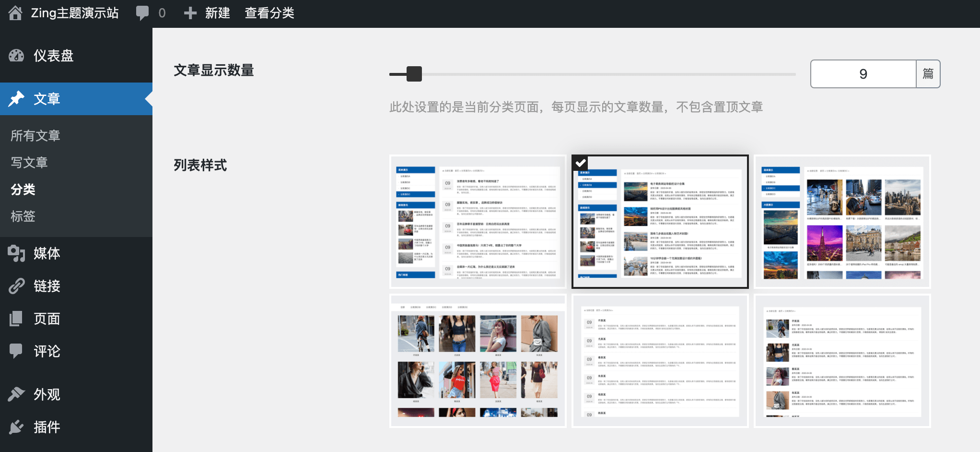980x452 pixels.
Task: Select the text-only list style with date badges
Action: click(x=660, y=361)
